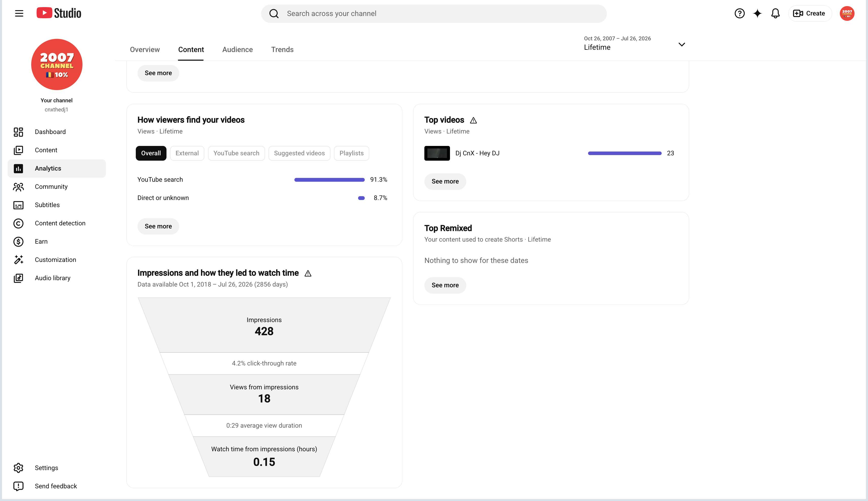
Task: Open the Subtitles sidebar icon
Action: tap(18, 205)
